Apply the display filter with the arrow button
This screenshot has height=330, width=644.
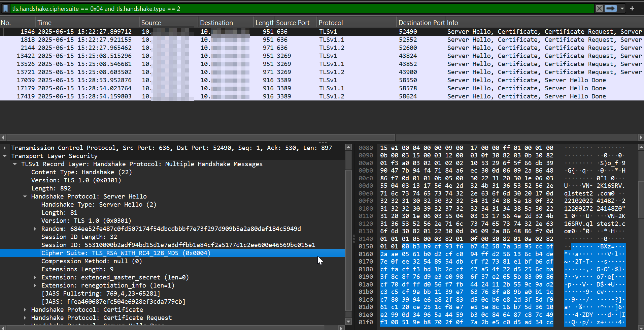(610, 8)
